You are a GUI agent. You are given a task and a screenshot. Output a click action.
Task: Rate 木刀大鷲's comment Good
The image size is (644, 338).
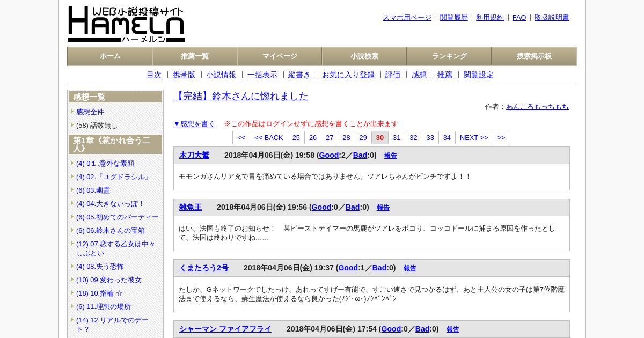[329, 155]
